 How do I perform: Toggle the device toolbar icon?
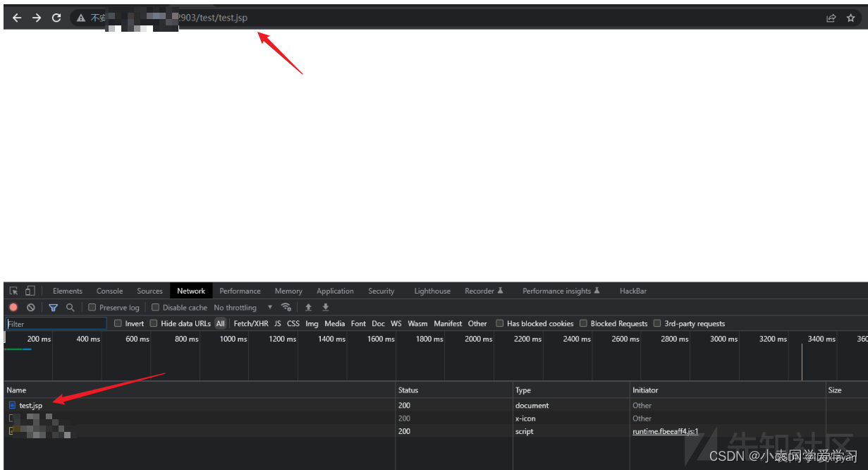point(30,291)
